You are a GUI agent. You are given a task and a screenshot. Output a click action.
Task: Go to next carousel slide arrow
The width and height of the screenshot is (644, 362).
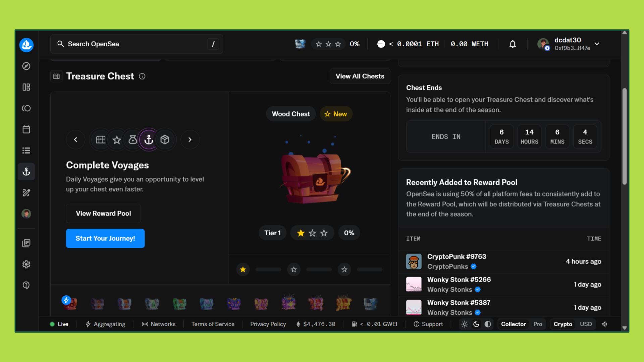[x=190, y=139]
